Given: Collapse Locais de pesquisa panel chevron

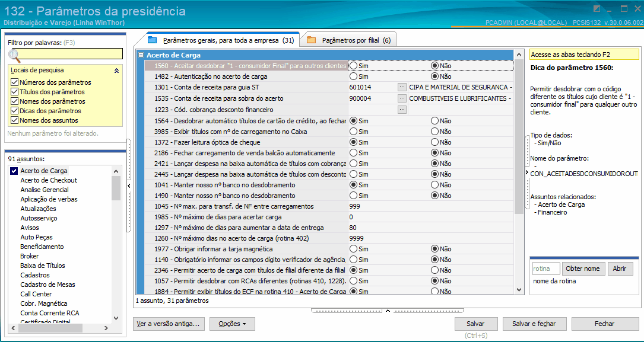Looking at the screenshot, I should pyautogui.click(x=117, y=71).
